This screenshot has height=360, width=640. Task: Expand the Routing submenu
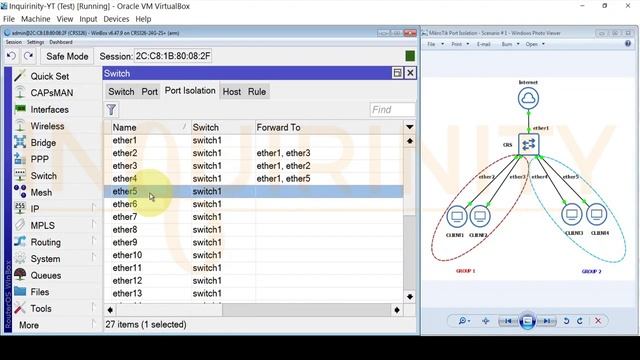pyautogui.click(x=93, y=242)
